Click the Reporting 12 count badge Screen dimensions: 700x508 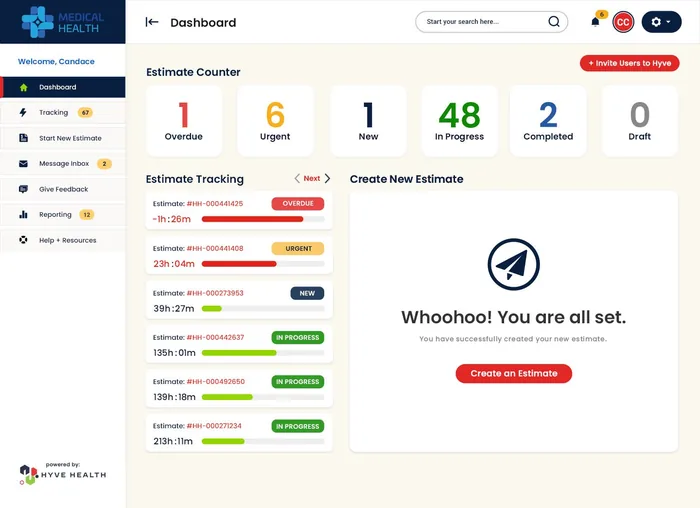click(87, 215)
